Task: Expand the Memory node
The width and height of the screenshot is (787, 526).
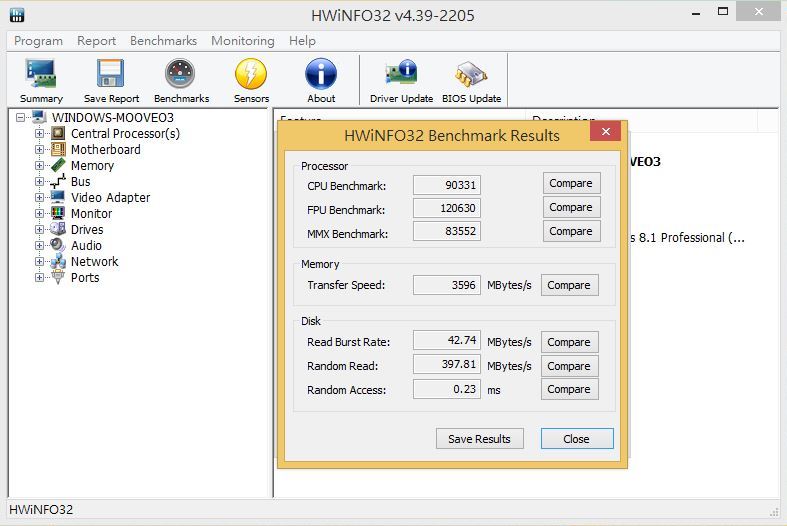Action: click(x=39, y=166)
